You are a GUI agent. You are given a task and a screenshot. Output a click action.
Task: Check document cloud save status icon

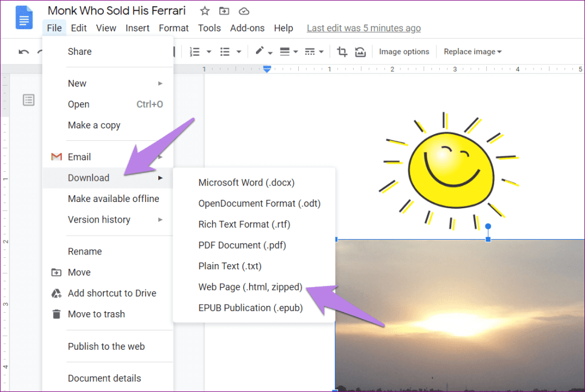(x=243, y=10)
